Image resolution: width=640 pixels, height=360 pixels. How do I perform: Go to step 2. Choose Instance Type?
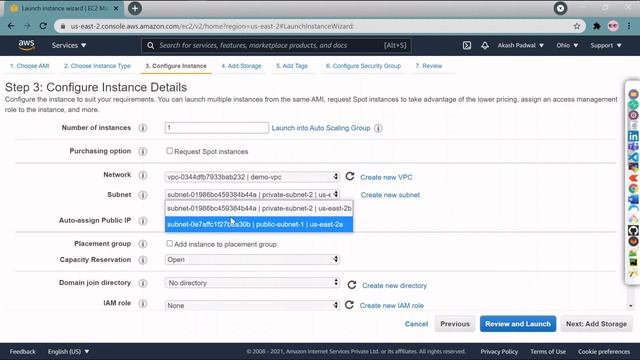pyautogui.click(x=97, y=66)
